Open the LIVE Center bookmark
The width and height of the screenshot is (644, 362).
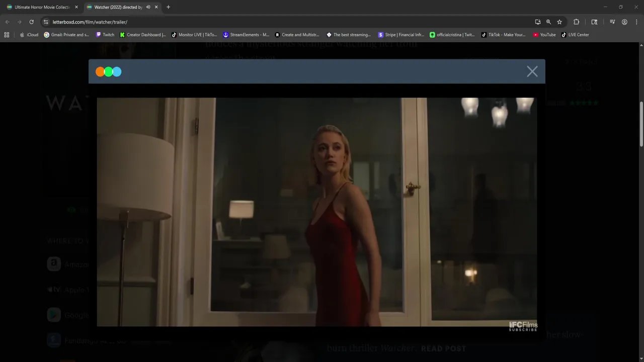575,35
